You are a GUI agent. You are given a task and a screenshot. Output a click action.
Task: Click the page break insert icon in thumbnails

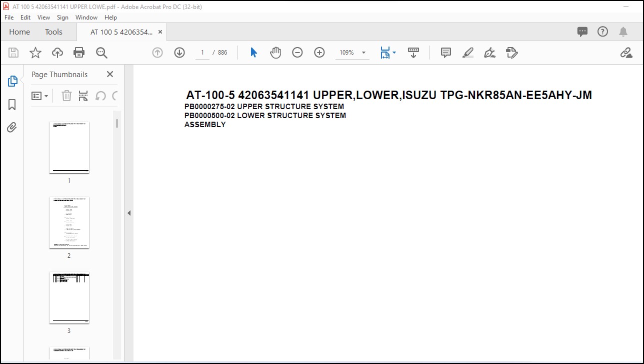pos(83,96)
